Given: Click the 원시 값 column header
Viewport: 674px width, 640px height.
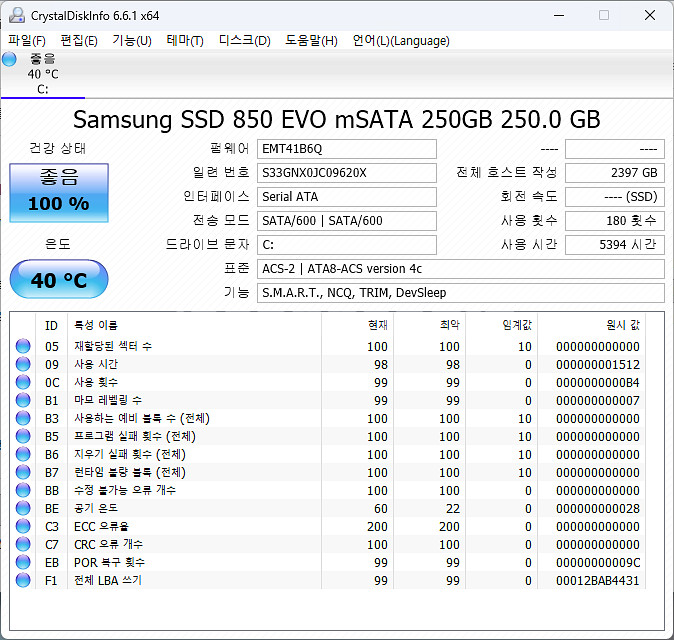Looking at the screenshot, I should pos(591,325).
